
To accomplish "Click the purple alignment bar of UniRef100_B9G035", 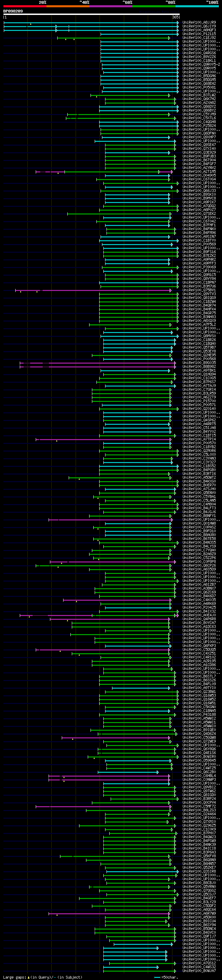I will 98,363.
